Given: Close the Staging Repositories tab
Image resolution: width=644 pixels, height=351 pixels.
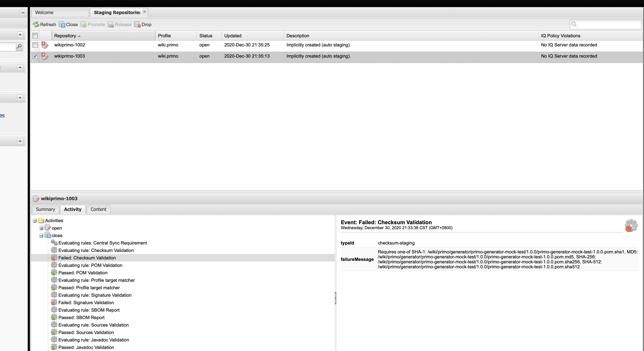Looking at the screenshot, I should click(145, 11).
